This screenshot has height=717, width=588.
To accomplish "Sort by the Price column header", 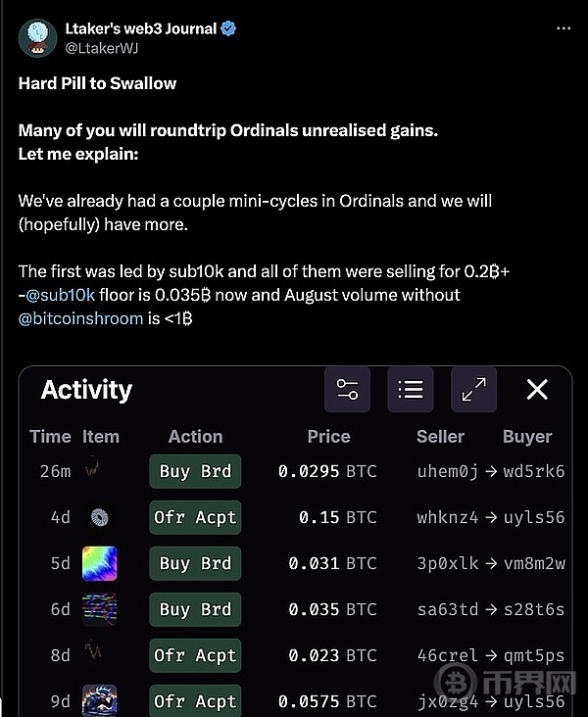I will click(x=329, y=437).
